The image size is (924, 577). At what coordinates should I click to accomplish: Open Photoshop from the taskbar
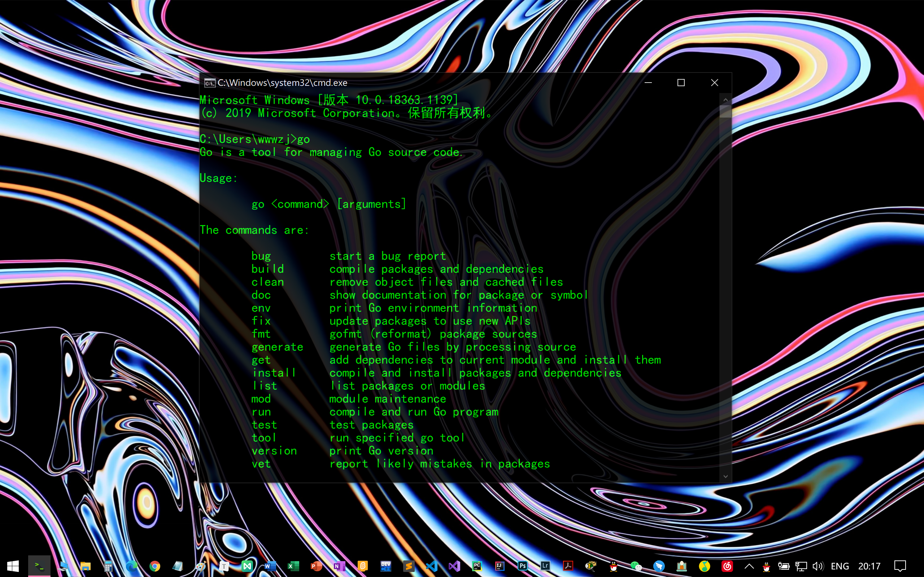(x=522, y=566)
